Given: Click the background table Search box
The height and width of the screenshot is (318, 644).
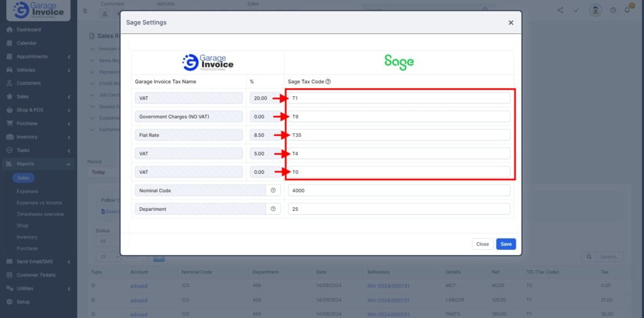Looking at the screenshot, I should 609,257.
